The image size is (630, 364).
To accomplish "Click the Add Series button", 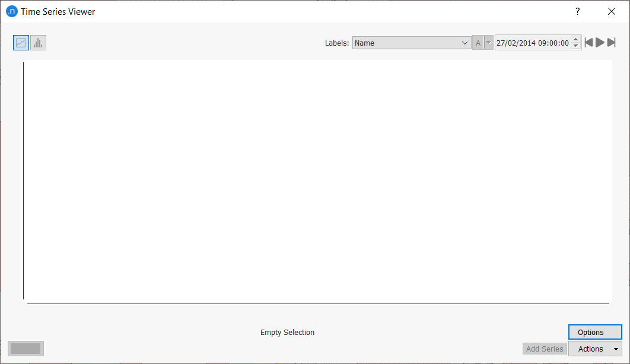I will point(544,349).
